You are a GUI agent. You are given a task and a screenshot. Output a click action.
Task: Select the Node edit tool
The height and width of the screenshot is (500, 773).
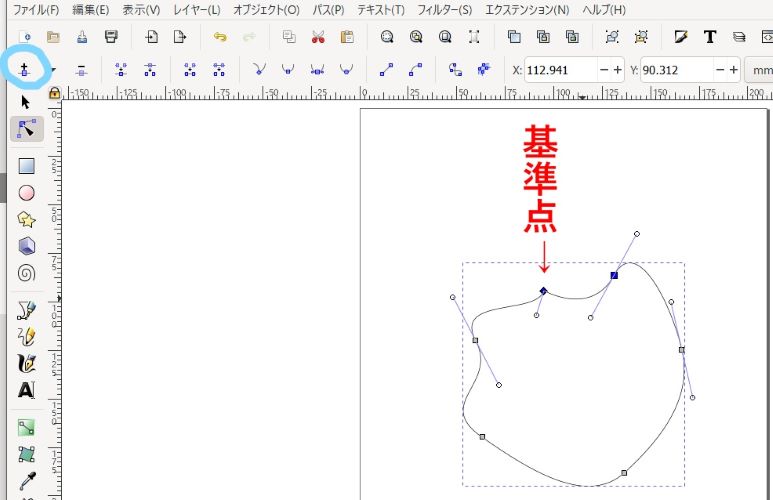click(27, 129)
